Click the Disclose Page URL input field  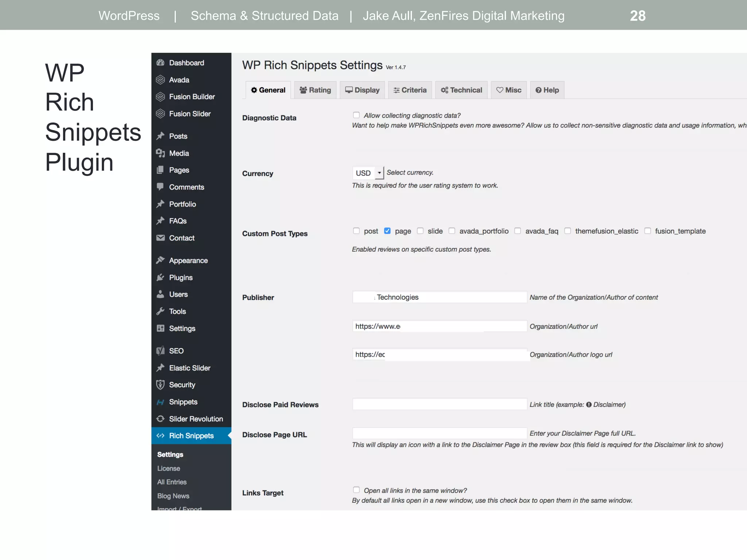(439, 433)
